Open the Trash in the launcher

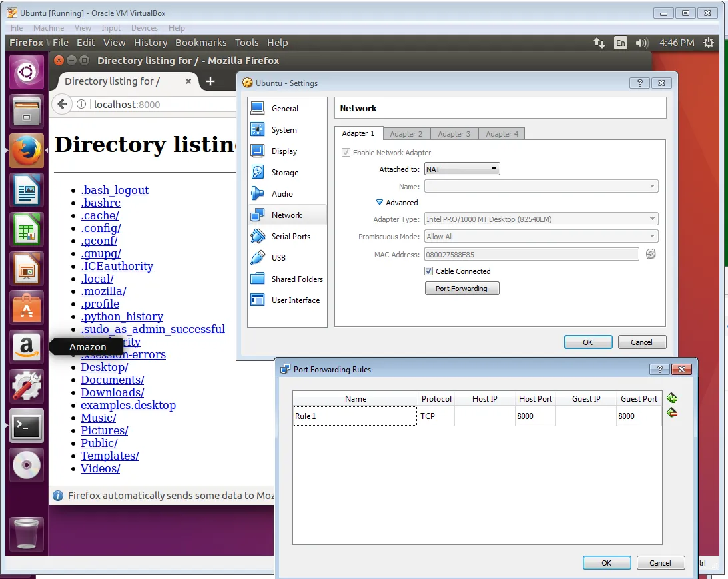(27, 534)
